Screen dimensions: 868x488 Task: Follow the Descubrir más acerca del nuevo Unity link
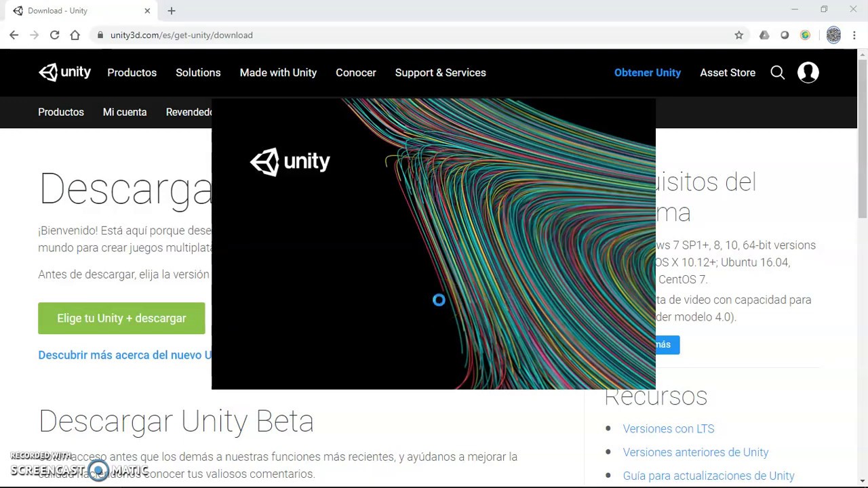pyautogui.click(x=125, y=355)
